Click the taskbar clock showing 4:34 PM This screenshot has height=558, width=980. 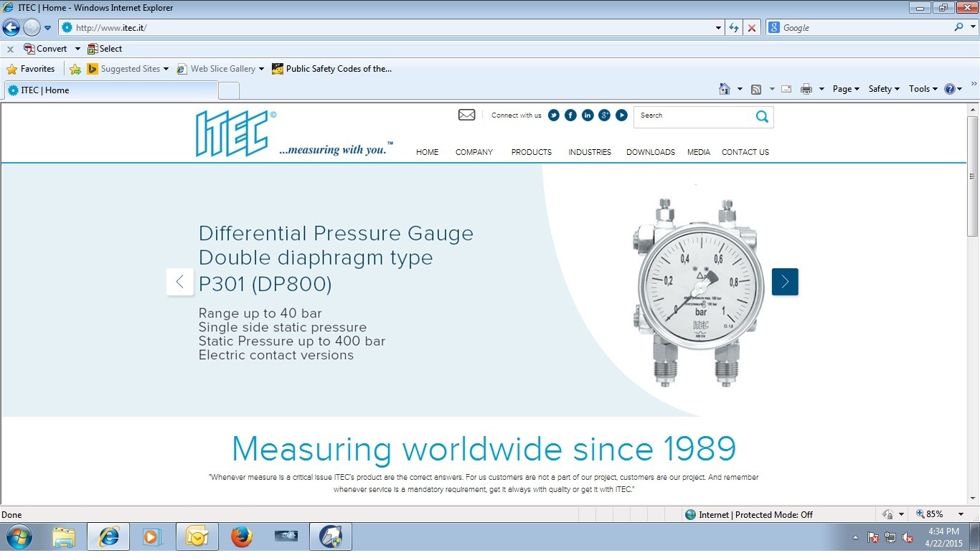[x=943, y=536]
